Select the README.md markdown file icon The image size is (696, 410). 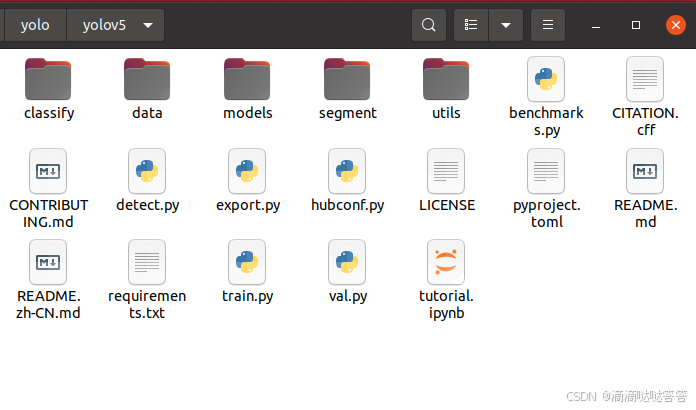pos(645,171)
